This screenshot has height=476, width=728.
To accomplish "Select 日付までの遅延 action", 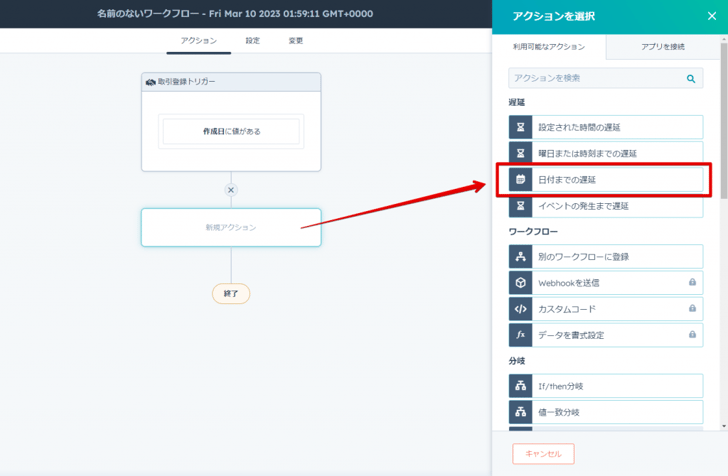I will (606, 180).
